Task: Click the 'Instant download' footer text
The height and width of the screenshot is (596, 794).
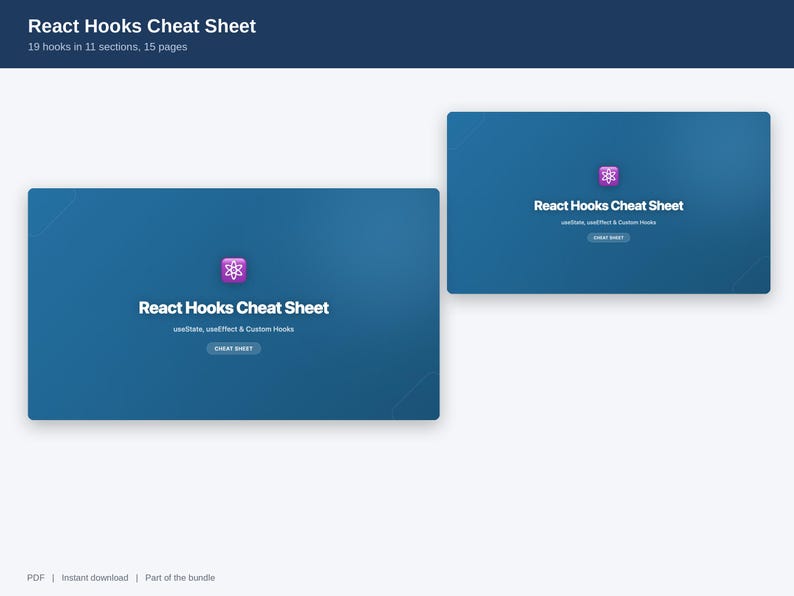Action: (x=95, y=578)
